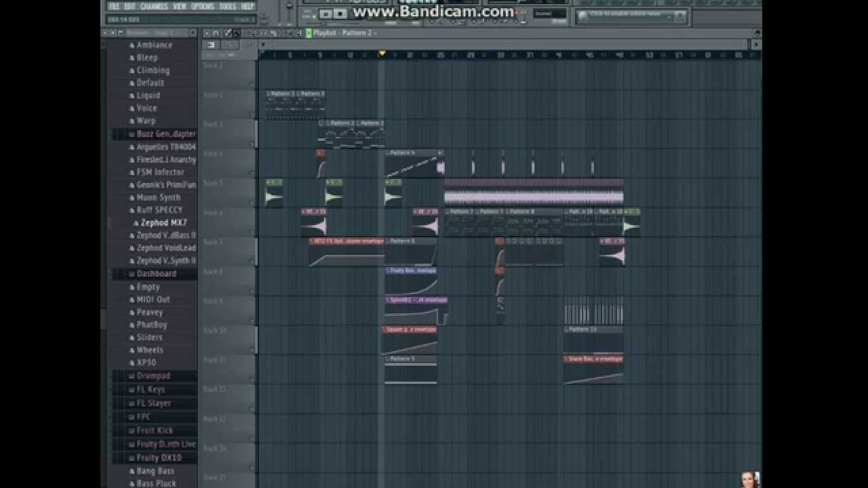Select the Pattern 5 clip on Track 11
Viewport: 868px width, 488px height.
[411, 369]
